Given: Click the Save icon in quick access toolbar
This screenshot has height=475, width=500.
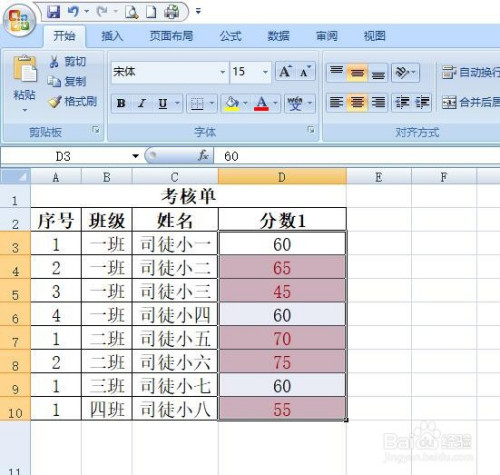Looking at the screenshot, I should coord(53,12).
